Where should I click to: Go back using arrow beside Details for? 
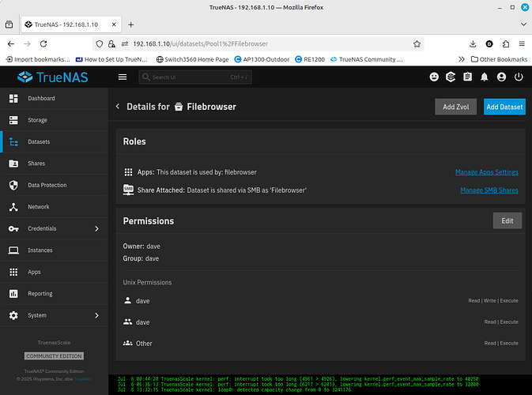coord(118,107)
